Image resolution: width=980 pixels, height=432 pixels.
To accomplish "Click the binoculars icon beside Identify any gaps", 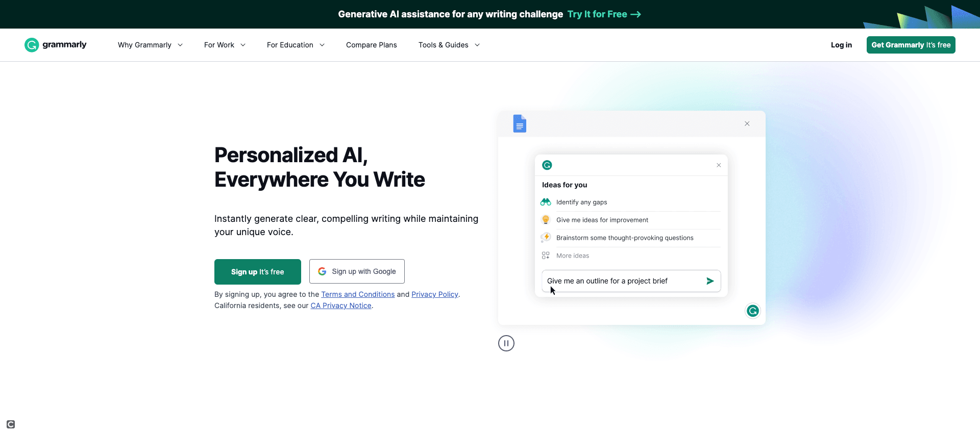I will point(546,202).
